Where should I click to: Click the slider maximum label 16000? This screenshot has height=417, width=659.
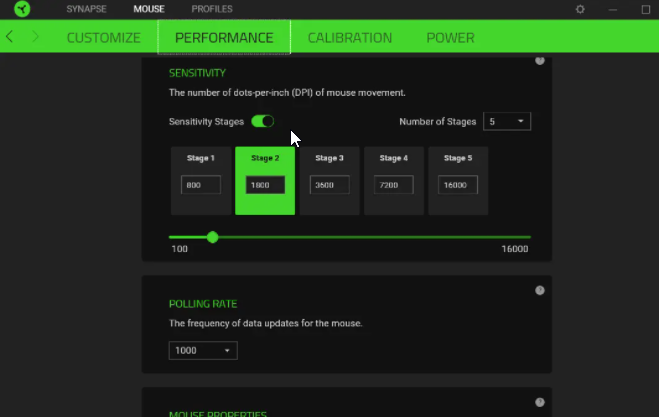pyautogui.click(x=515, y=249)
